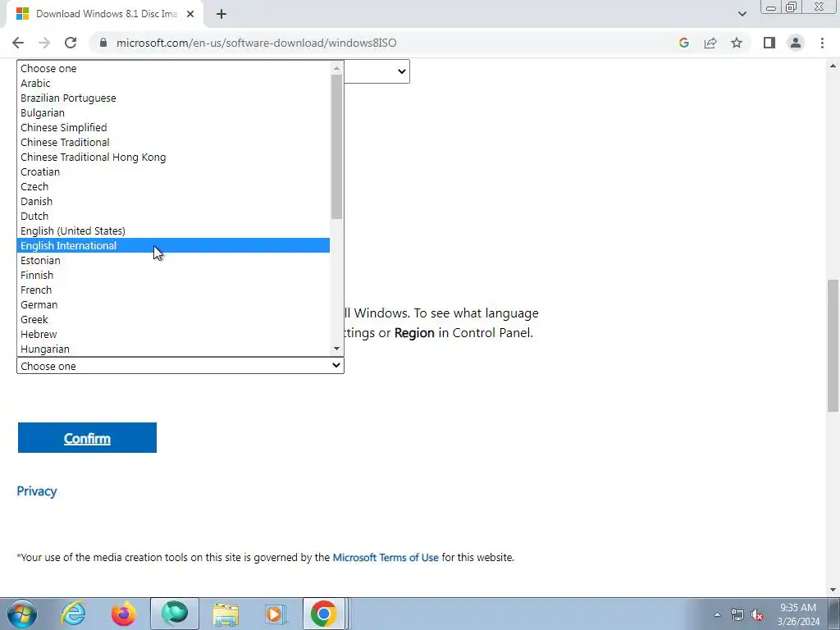Screen dimensions: 840x630
Task: Click the language list scrollbar thumb
Action: tap(336, 147)
